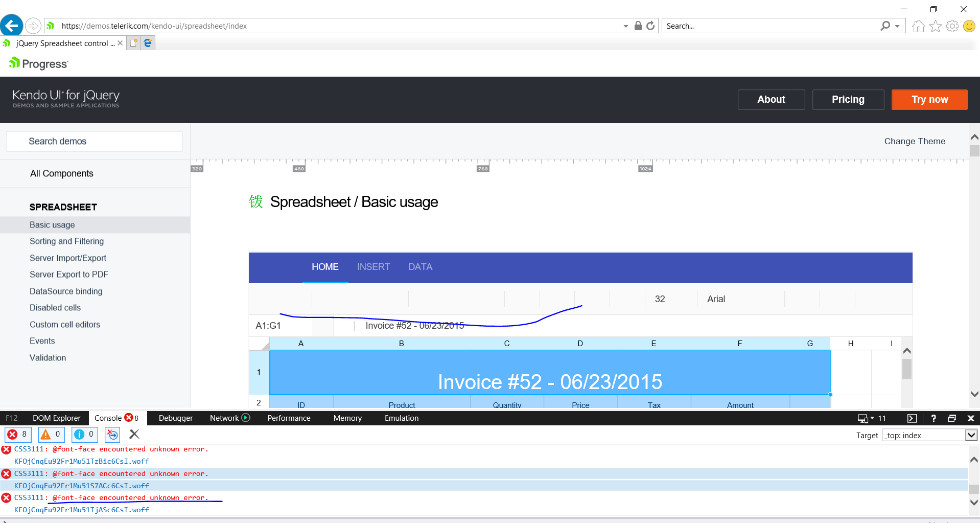Click the Change Theme link
980x523 pixels.
pyautogui.click(x=915, y=141)
